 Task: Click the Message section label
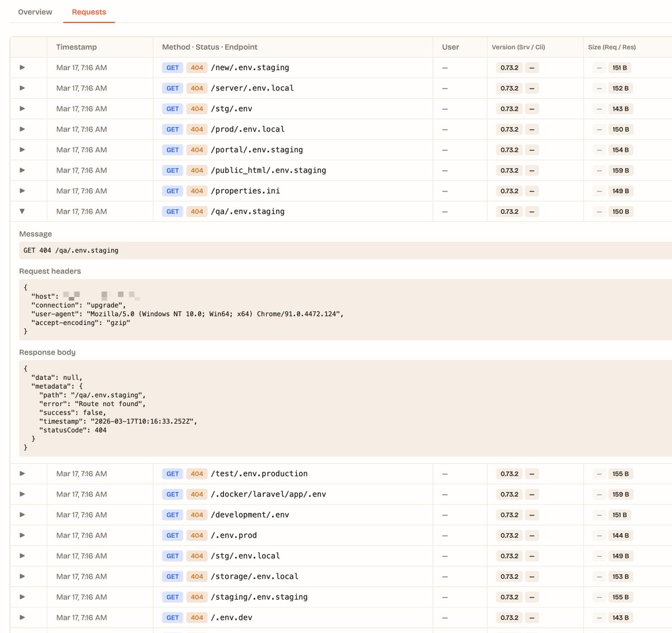(x=35, y=234)
